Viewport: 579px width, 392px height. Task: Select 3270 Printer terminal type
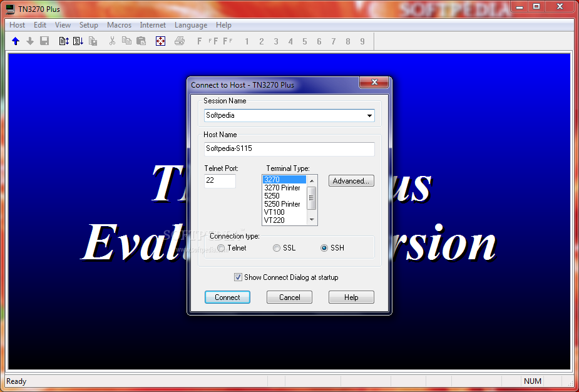click(x=284, y=188)
